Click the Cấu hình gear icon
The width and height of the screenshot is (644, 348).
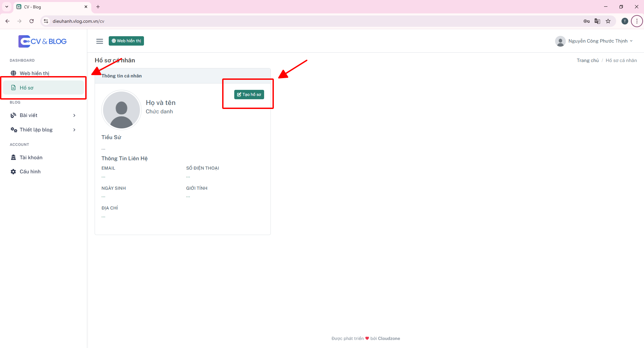click(x=13, y=172)
